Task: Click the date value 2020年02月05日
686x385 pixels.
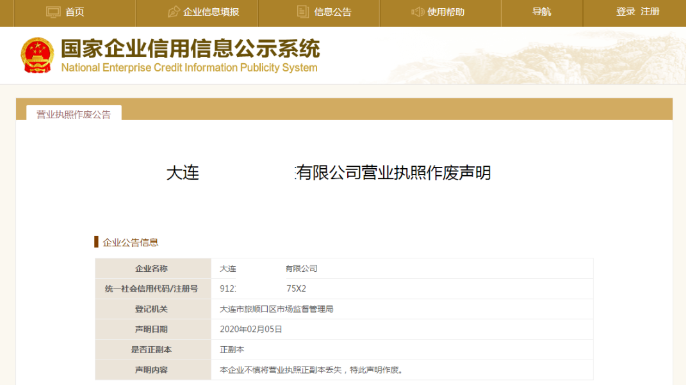Action: point(251,329)
